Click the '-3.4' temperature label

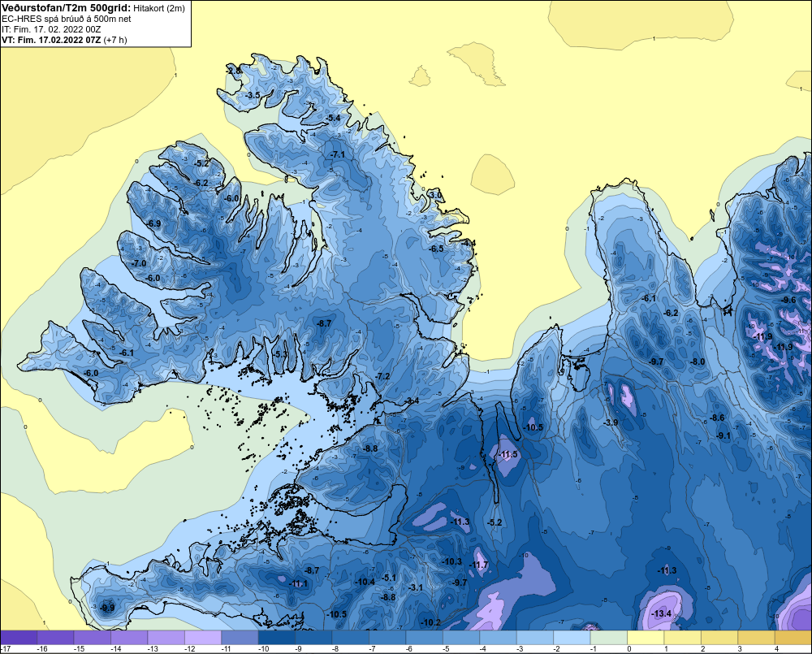point(412,401)
